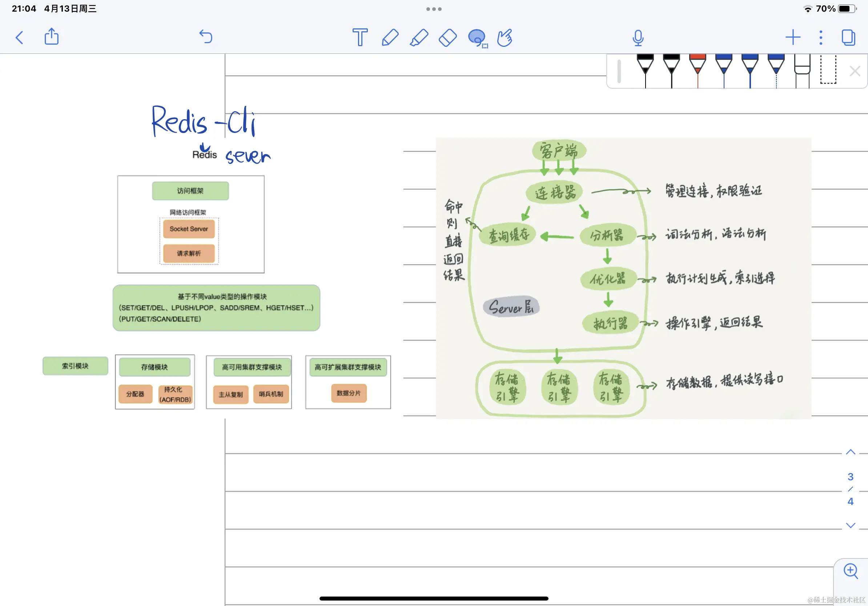The height and width of the screenshot is (606, 868).
Task: Tap the zoom magnifier button
Action: pyautogui.click(x=851, y=571)
